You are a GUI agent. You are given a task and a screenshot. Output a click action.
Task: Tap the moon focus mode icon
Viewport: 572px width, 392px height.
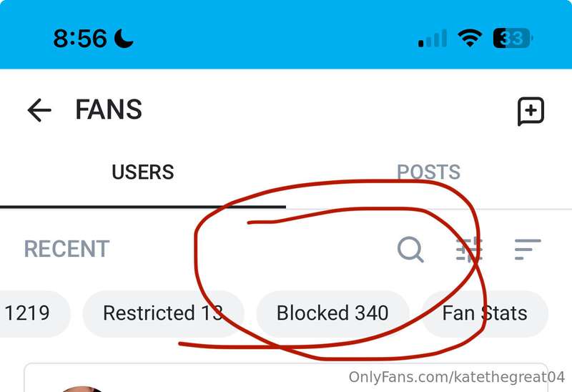[124, 38]
